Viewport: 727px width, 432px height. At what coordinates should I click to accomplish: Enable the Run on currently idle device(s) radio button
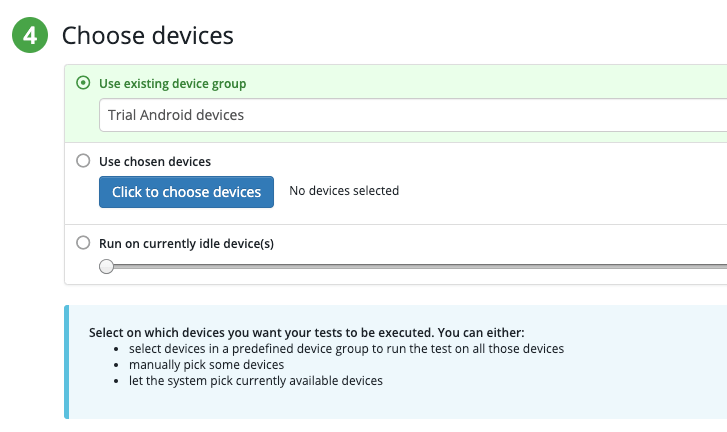click(x=83, y=242)
